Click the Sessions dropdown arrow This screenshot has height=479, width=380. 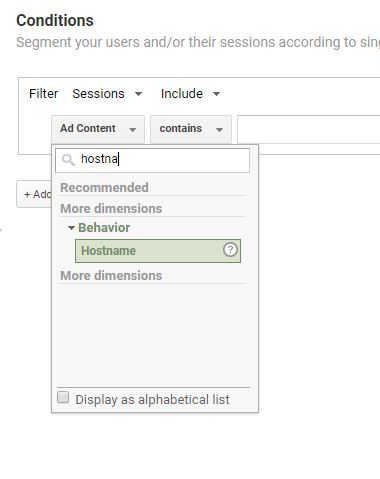click(138, 94)
